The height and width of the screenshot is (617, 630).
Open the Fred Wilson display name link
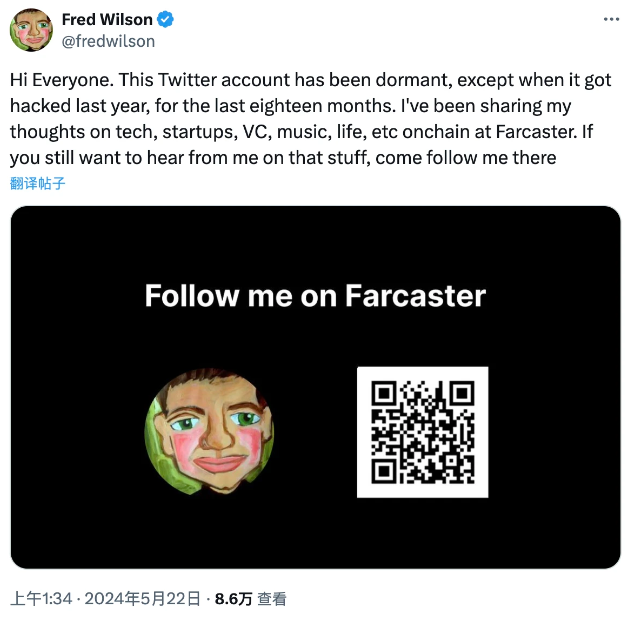pos(105,20)
